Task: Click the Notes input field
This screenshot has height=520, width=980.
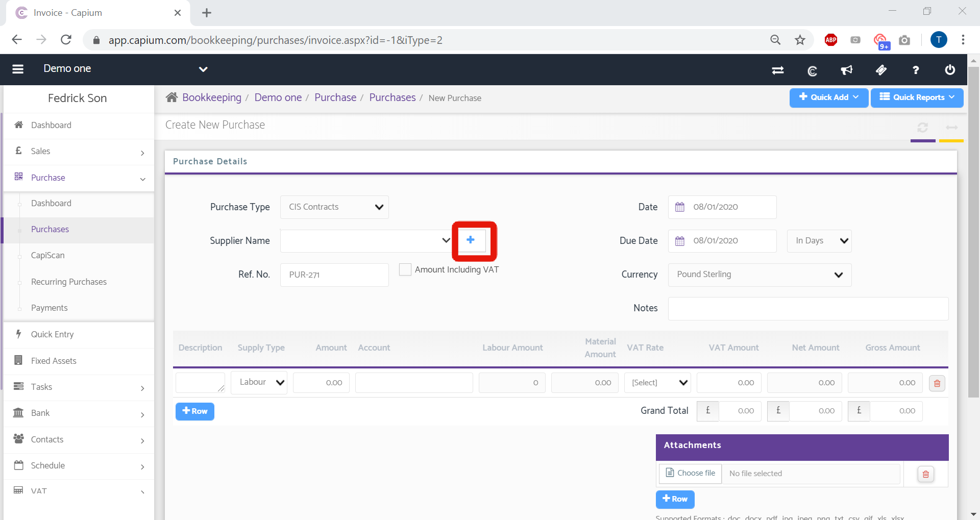Action: pyautogui.click(x=808, y=309)
